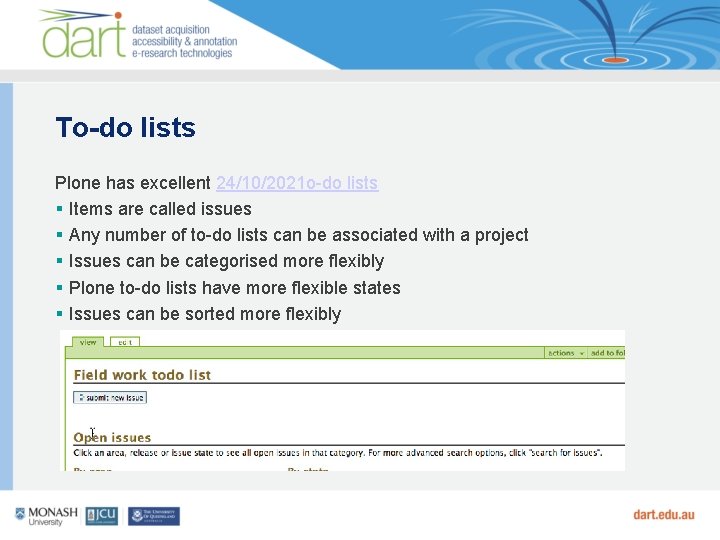Screen dimensions: 720x540
Task: Click the JCU logo
Action: click(102, 516)
